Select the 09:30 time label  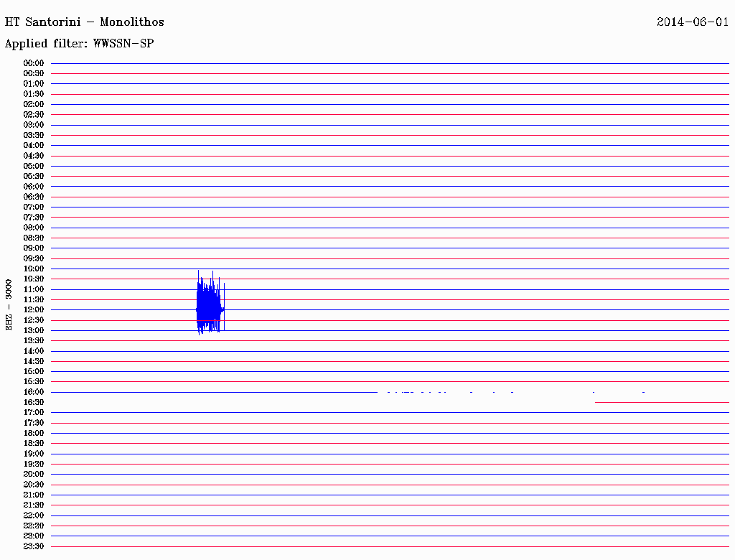[x=34, y=258]
